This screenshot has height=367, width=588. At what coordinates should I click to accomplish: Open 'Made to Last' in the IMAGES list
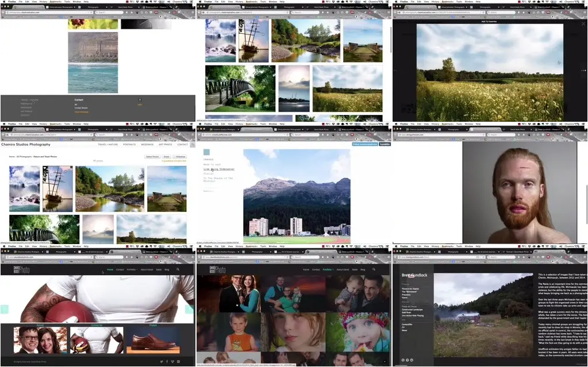click(212, 165)
